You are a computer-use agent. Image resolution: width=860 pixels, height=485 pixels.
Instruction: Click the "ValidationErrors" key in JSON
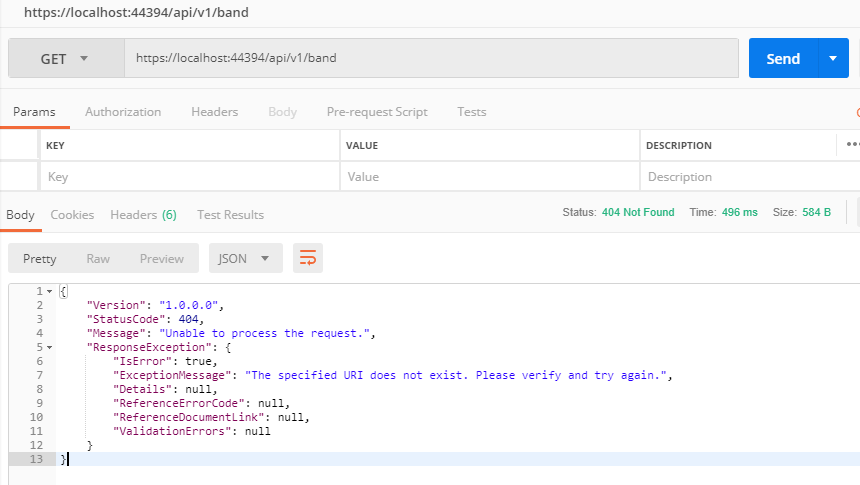click(x=172, y=431)
